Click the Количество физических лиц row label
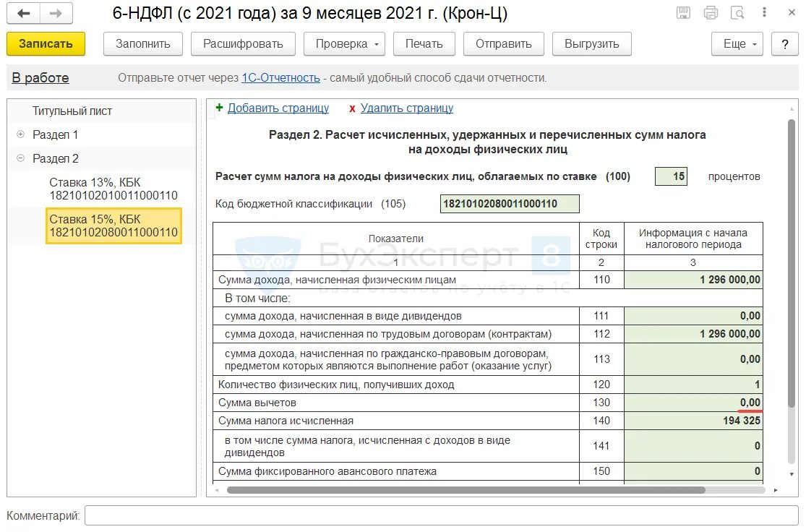 [336, 385]
